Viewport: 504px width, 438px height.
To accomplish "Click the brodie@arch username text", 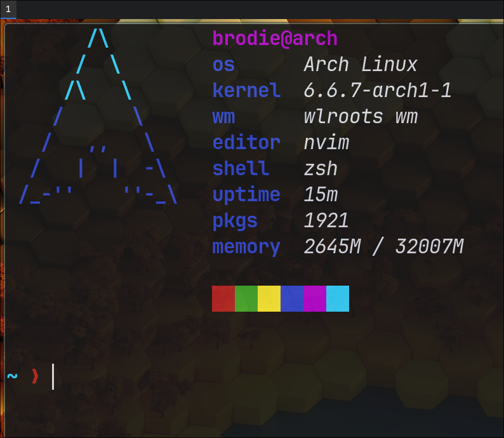I will coord(275,39).
